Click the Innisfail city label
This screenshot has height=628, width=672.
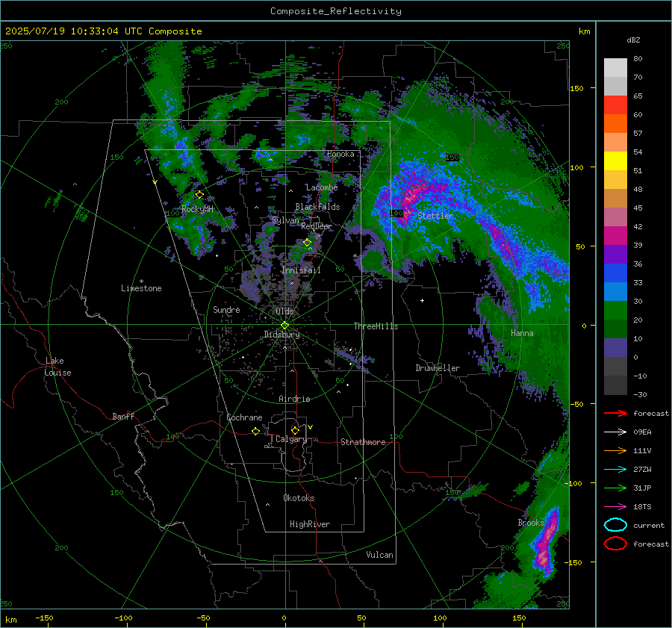(x=301, y=270)
